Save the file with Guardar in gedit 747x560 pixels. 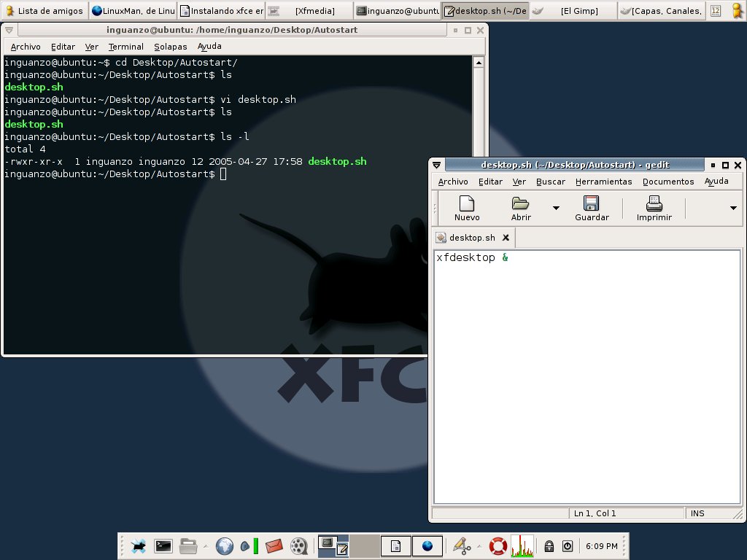click(x=592, y=209)
